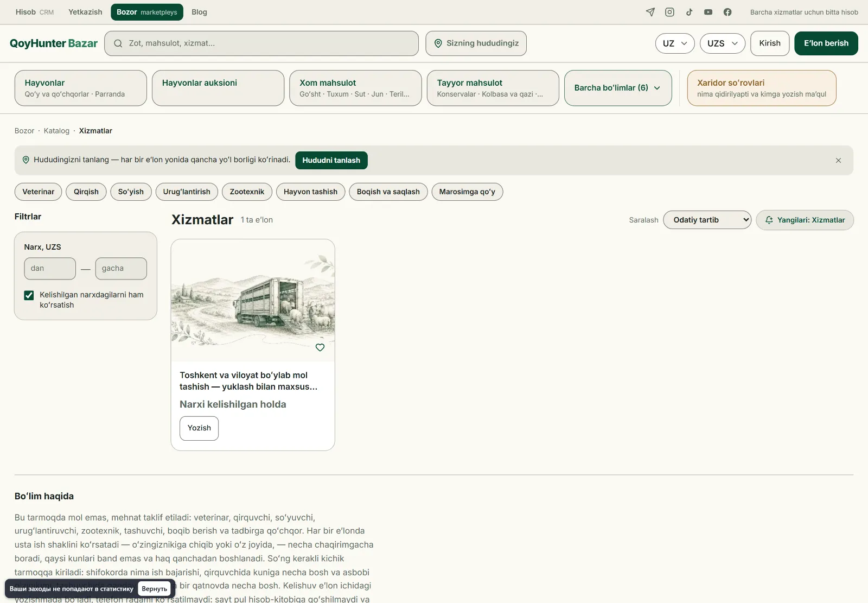Image resolution: width=868 pixels, height=603 pixels.
Task: Click the search magnifier icon
Action: (x=118, y=43)
